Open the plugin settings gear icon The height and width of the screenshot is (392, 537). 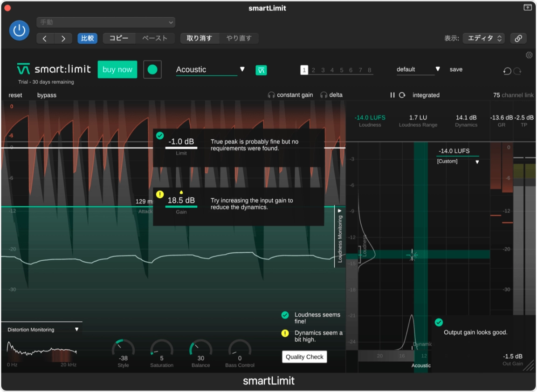[x=529, y=55]
